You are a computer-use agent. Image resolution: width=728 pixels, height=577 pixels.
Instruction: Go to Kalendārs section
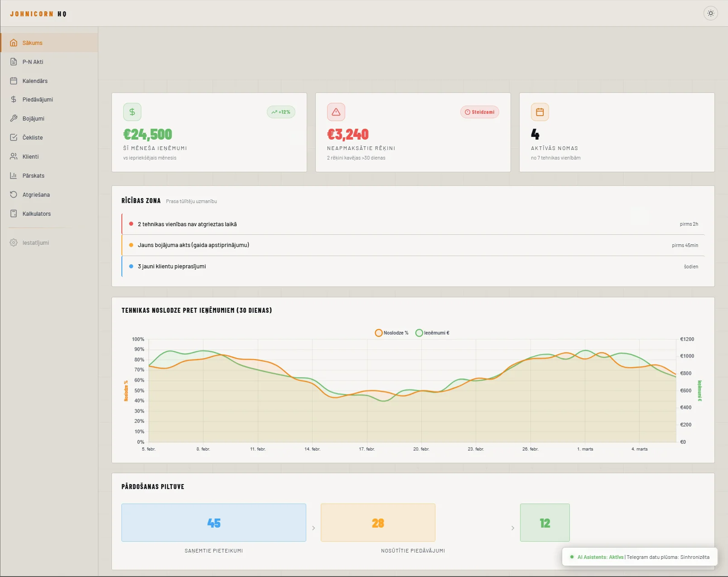(49, 81)
